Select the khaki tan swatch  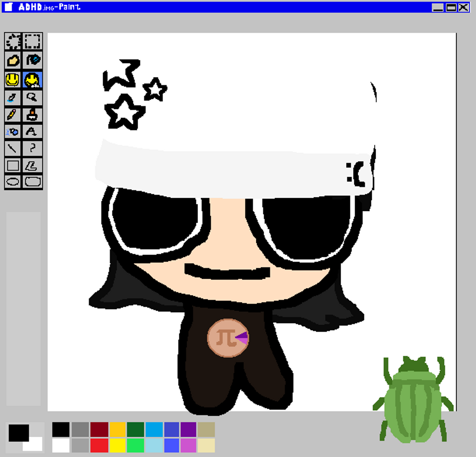click(x=206, y=429)
